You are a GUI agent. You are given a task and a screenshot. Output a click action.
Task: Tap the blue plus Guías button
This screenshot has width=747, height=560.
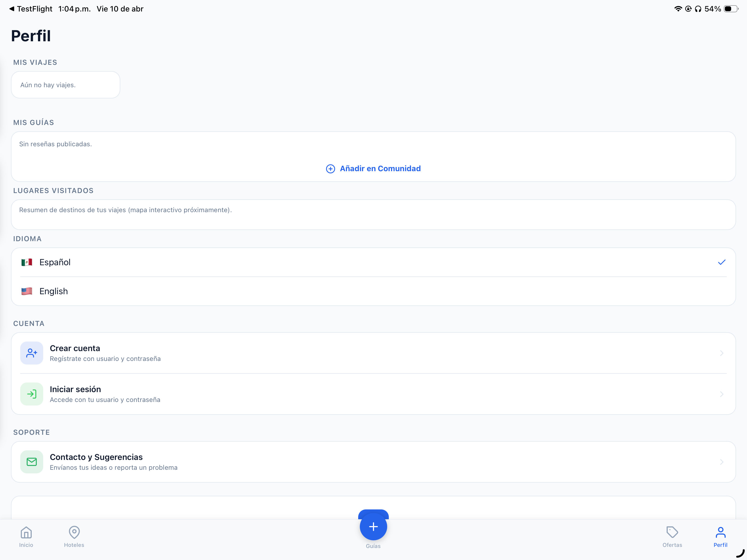[x=373, y=527]
